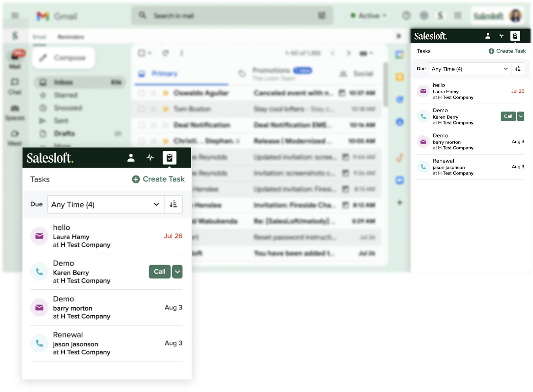Expand the Due Any Time (4) dropdown
This screenshot has height=392, width=533.
coord(470,69)
